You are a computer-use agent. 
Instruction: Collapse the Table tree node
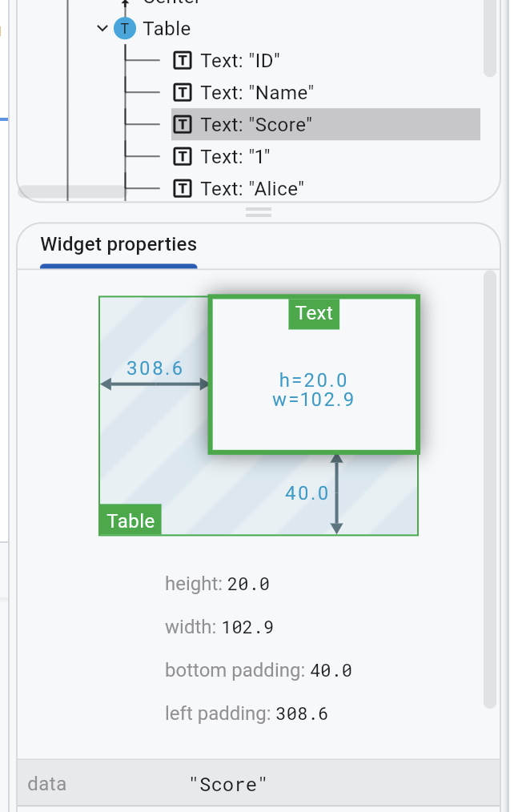coord(102,29)
